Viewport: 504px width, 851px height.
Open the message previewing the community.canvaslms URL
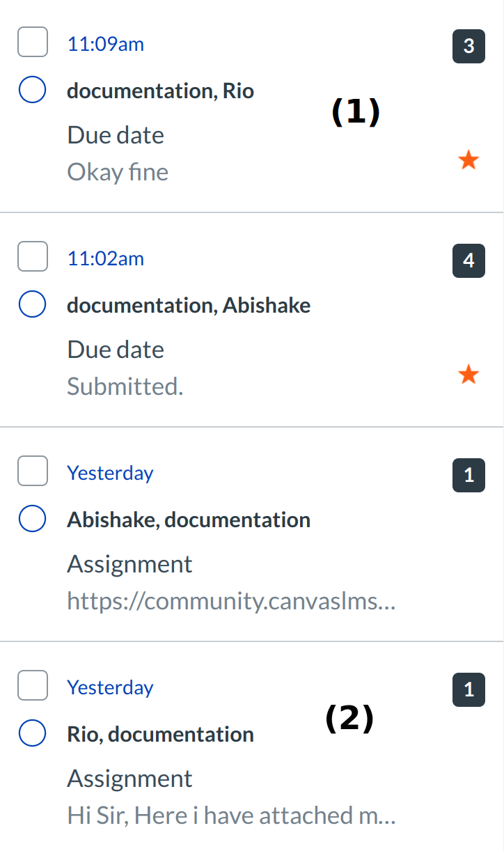(x=231, y=601)
